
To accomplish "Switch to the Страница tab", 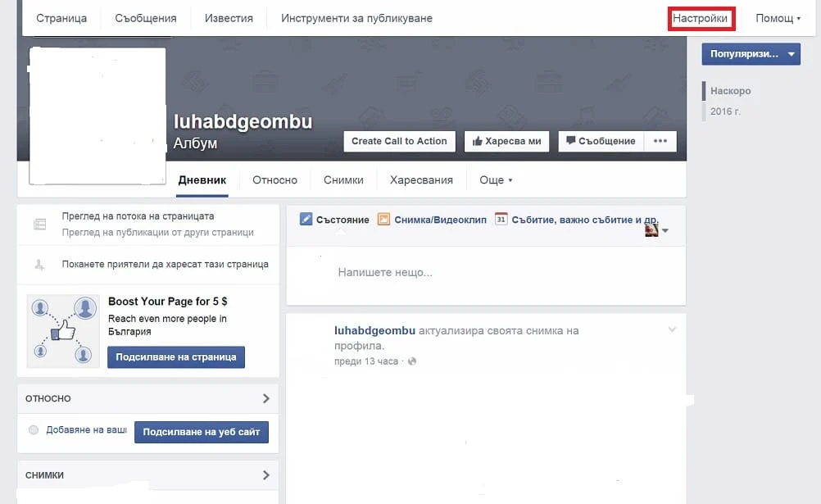I will coord(61,18).
